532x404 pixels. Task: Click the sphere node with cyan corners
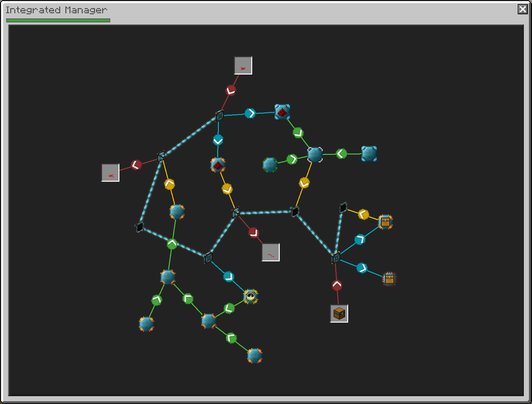click(369, 153)
